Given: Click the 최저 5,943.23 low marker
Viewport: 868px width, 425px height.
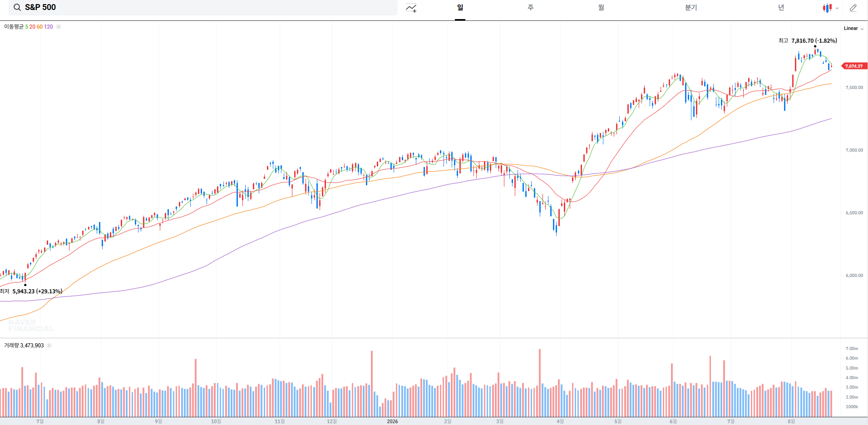Looking at the screenshot, I should coord(31,292).
